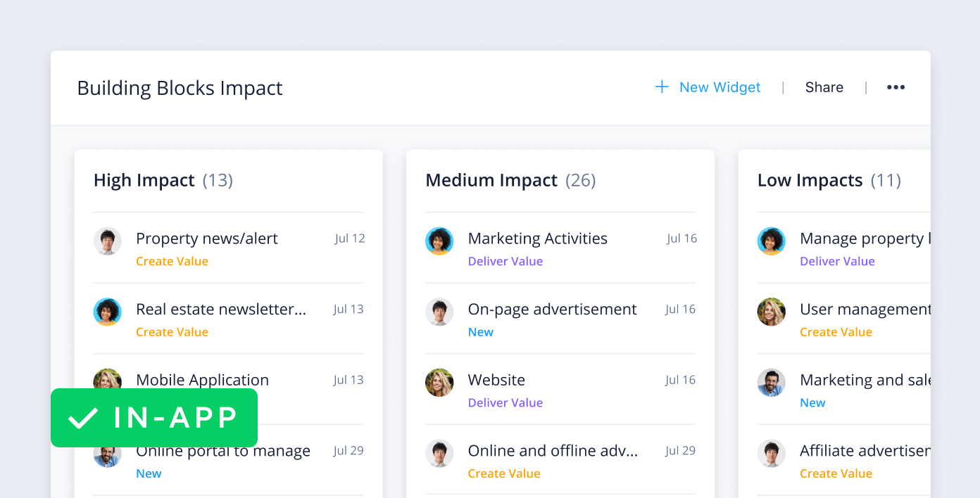980x498 pixels.
Task: Open Online and offline adv... item
Action: click(x=553, y=451)
